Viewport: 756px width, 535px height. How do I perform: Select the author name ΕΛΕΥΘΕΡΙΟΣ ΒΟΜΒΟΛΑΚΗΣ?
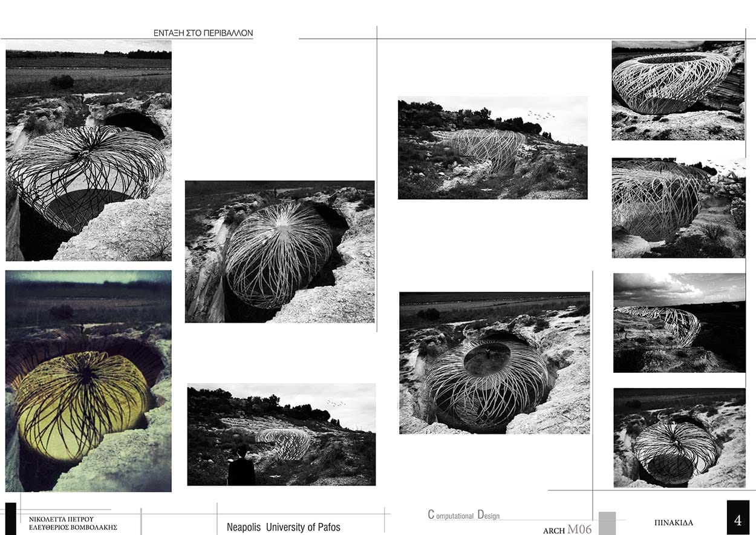pyautogui.click(x=73, y=528)
